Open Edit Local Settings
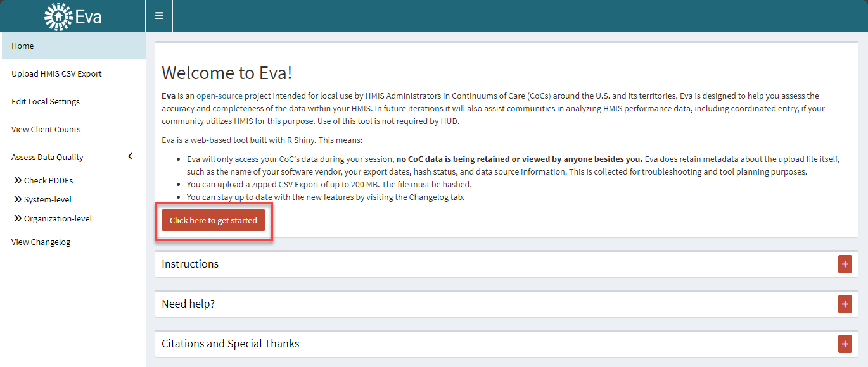868x367 pixels. point(73,101)
